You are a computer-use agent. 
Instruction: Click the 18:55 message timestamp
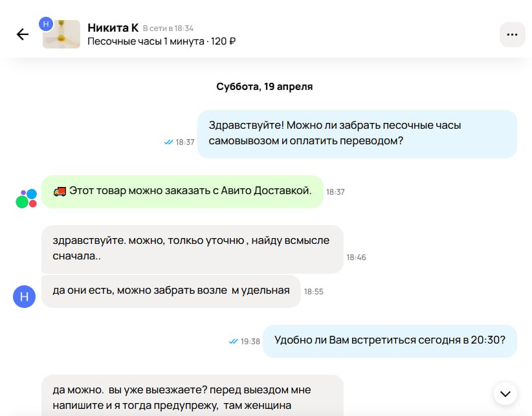[313, 292]
